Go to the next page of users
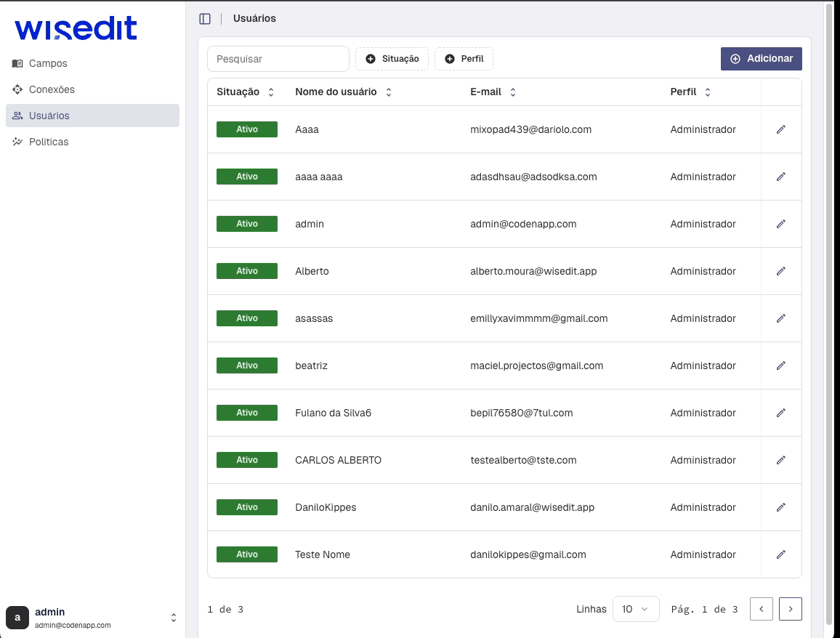Image resolution: width=840 pixels, height=638 pixels. [790, 609]
